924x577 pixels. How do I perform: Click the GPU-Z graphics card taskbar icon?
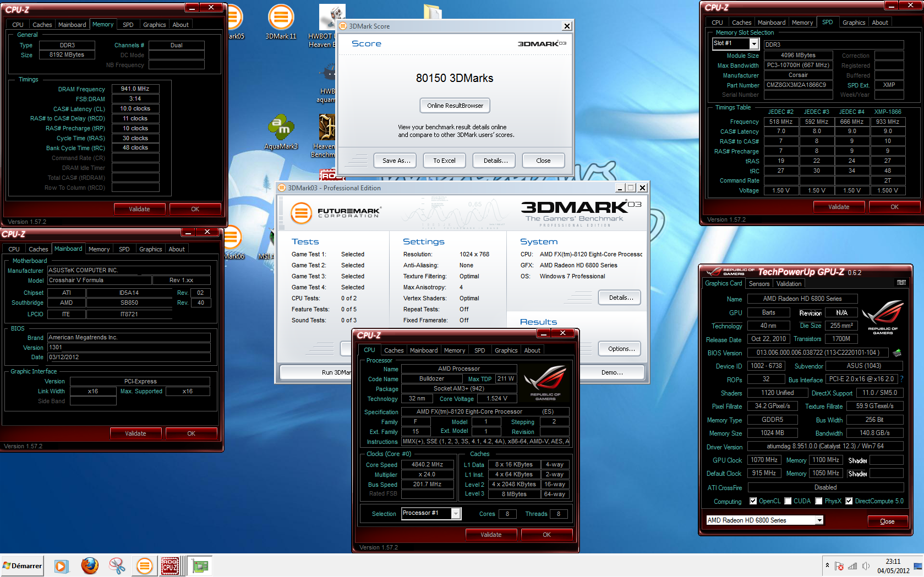click(x=200, y=565)
